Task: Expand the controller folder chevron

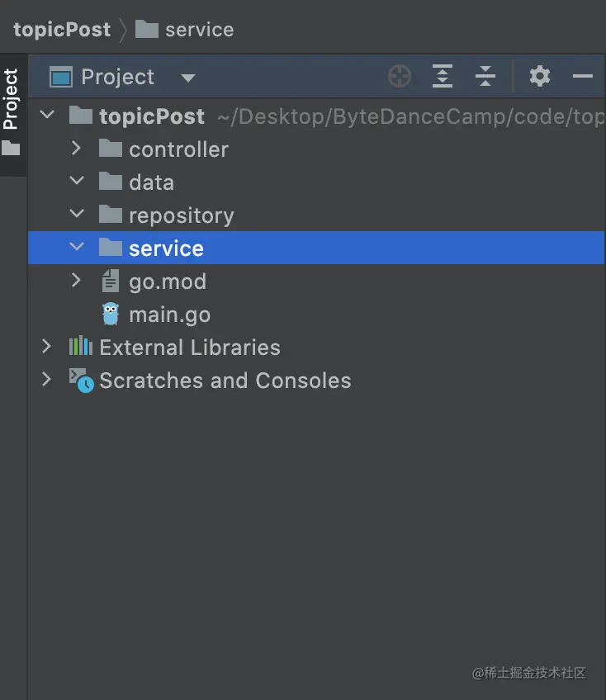Action: tap(77, 149)
